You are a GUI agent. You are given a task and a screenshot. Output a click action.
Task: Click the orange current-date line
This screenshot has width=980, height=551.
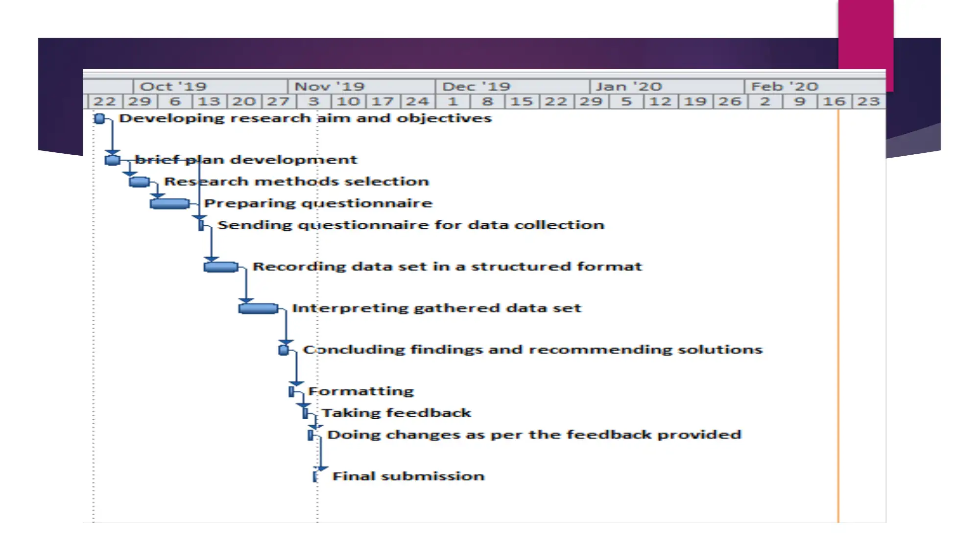click(838, 316)
